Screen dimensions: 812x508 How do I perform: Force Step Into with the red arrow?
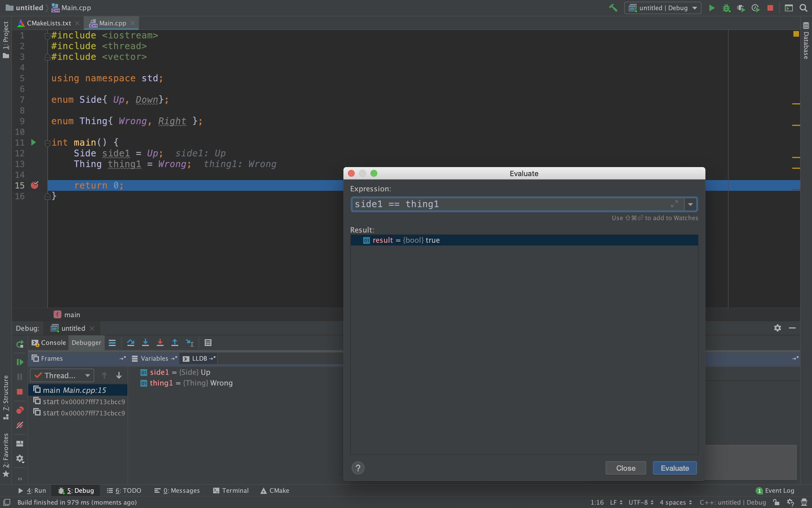click(160, 343)
